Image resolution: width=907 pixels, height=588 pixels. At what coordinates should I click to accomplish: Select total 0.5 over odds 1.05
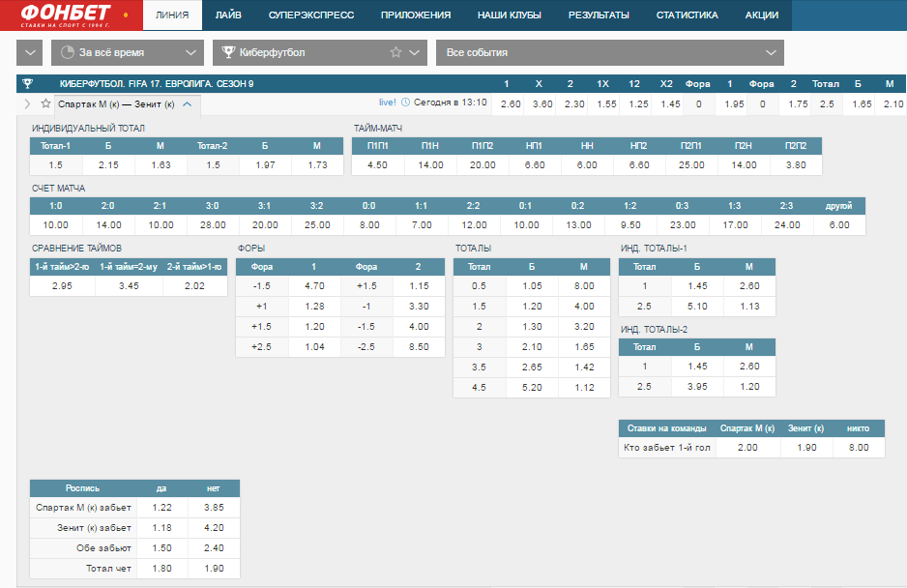coord(532,286)
